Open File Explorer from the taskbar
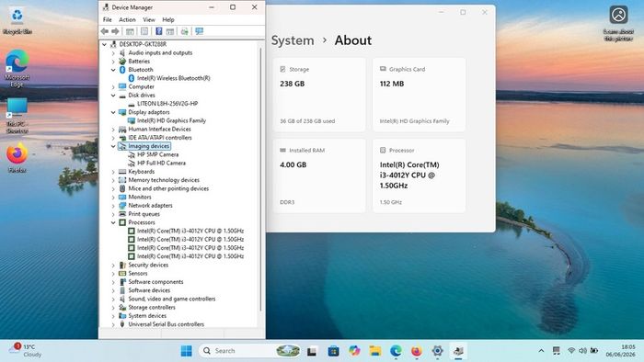 [375, 351]
